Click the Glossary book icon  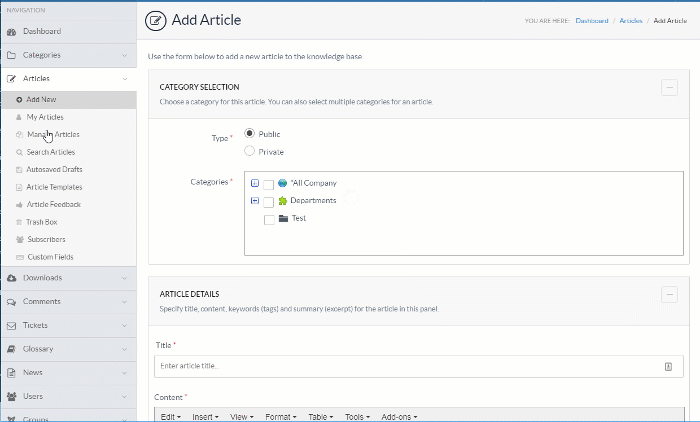(x=12, y=349)
